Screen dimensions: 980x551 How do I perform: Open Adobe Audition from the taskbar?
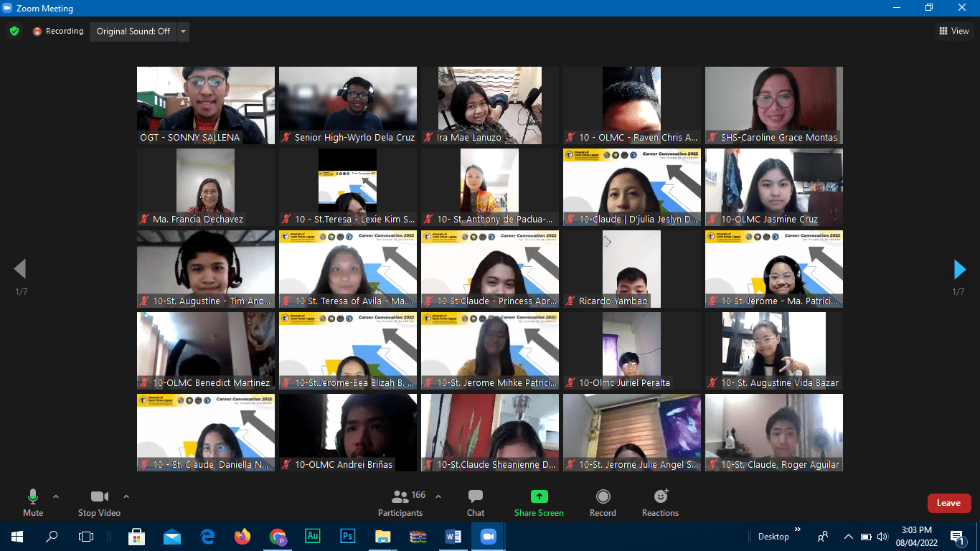313,536
